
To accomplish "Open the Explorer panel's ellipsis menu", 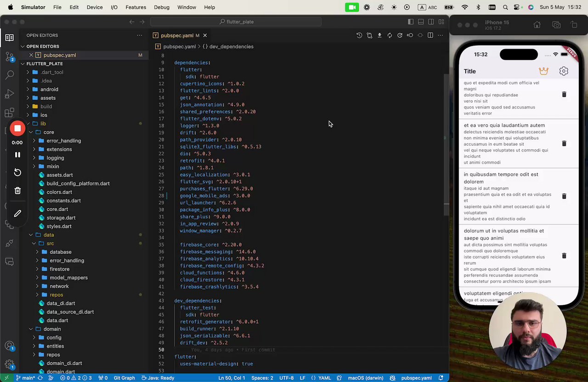I will [140, 35].
